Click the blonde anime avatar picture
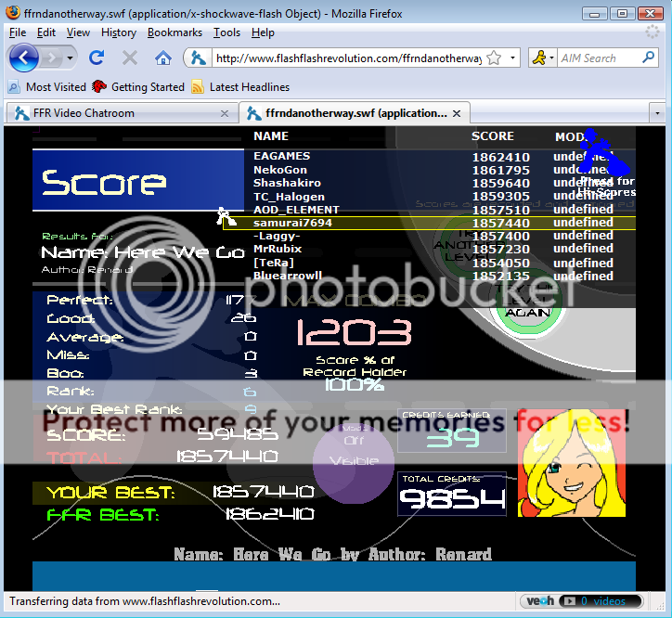Viewport: 672px width, 618px height. click(571, 462)
